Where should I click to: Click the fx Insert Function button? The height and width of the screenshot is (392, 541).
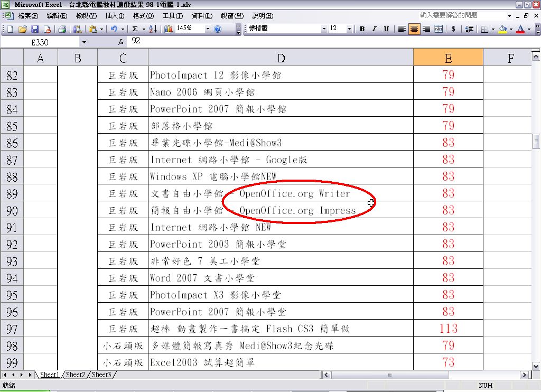click(121, 42)
